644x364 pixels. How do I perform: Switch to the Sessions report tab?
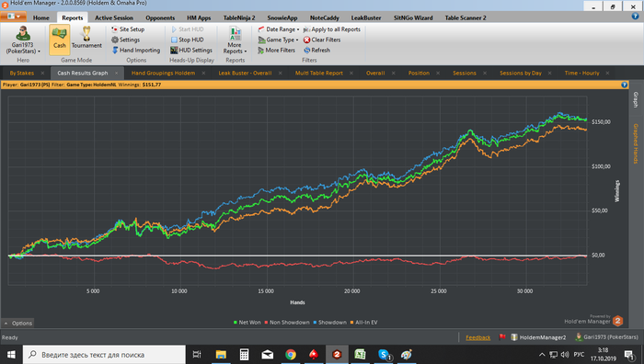pyautogui.click(x=464, y=73)
